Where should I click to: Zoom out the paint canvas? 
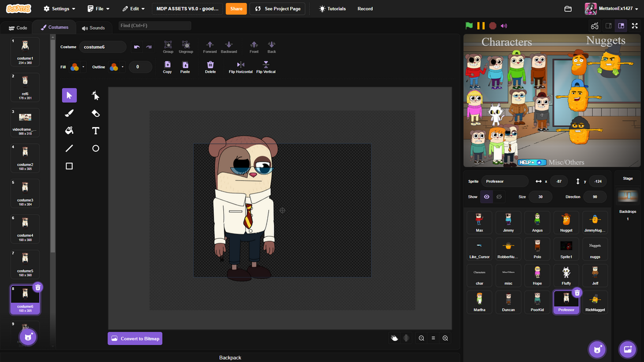[x=422, y=338]
